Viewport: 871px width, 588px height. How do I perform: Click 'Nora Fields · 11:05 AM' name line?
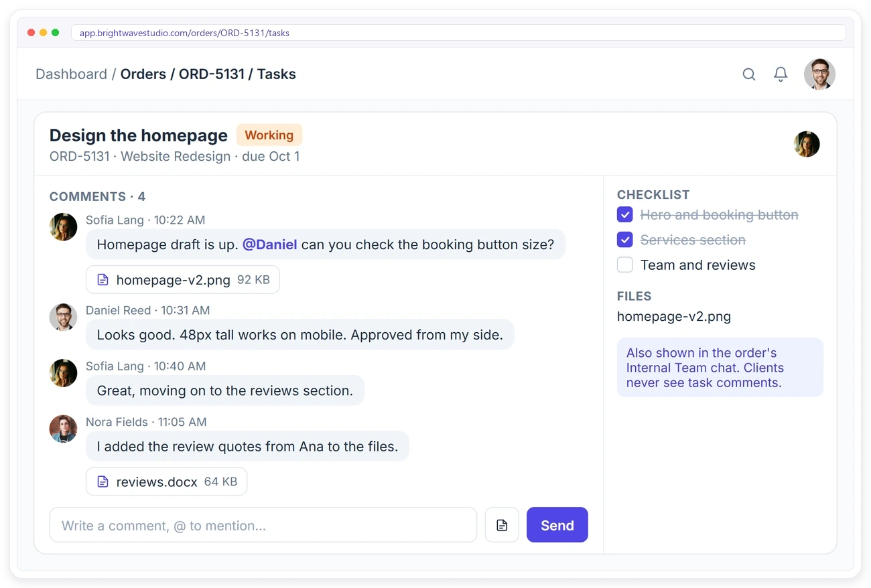pyautogui.click(x=146, y=422)
